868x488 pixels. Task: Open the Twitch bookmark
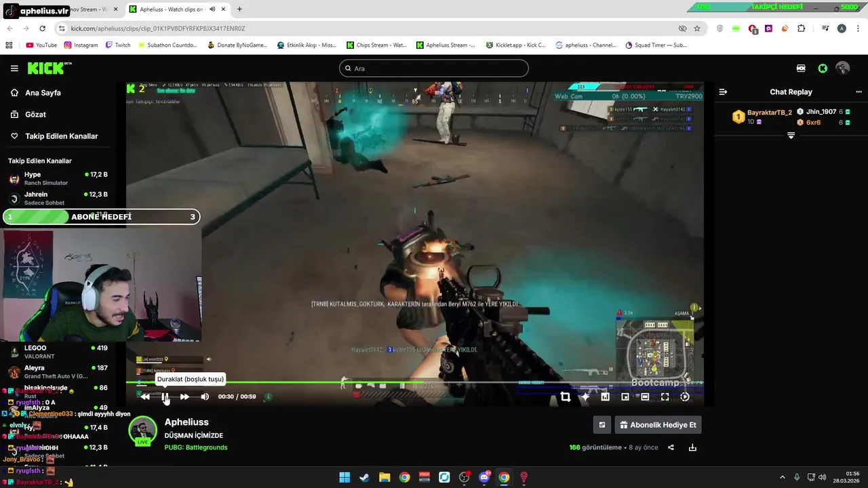click(x=118, y=45)
